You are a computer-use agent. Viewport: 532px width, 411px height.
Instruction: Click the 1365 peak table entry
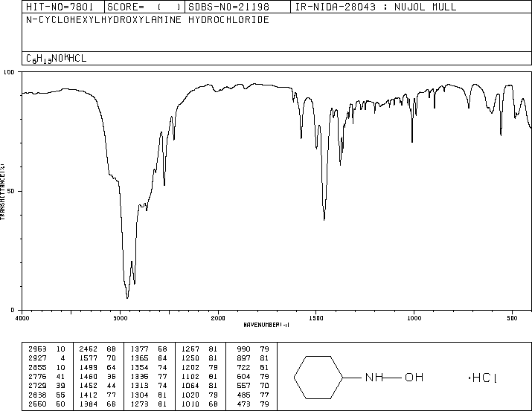(x=149, y=358)
